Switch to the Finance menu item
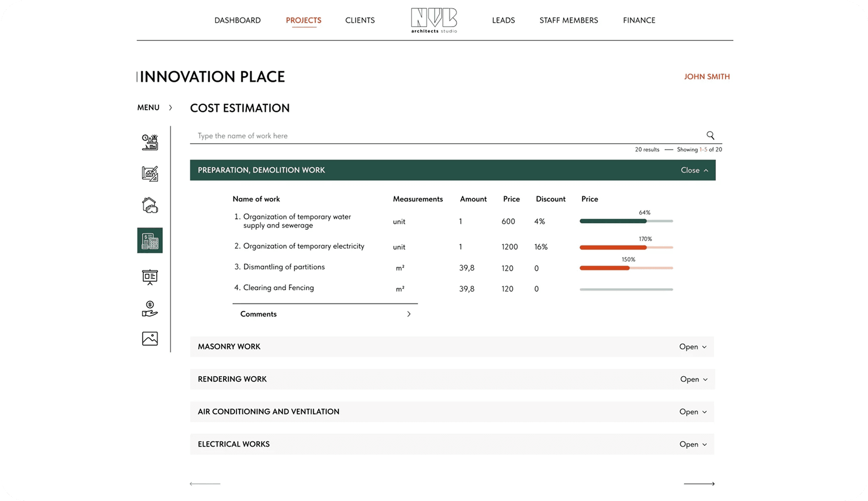Screen dimensions: 868x501 [x=639, y=20]
